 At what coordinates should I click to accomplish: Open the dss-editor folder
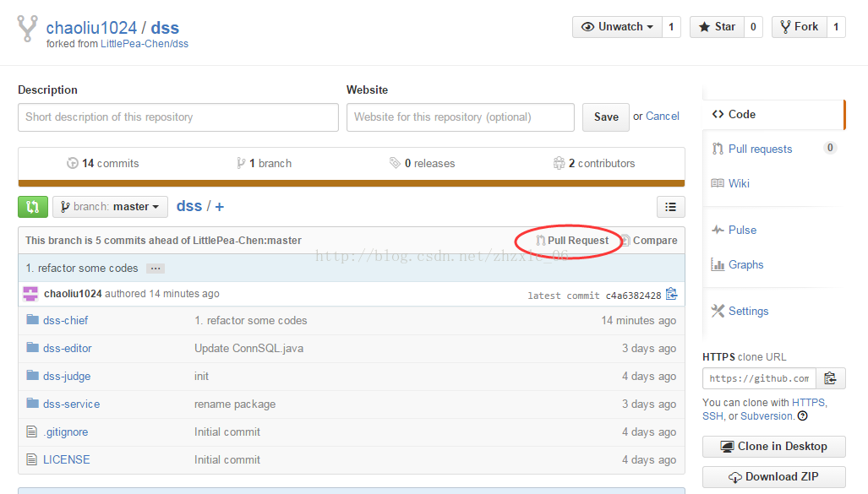point(68,348)
